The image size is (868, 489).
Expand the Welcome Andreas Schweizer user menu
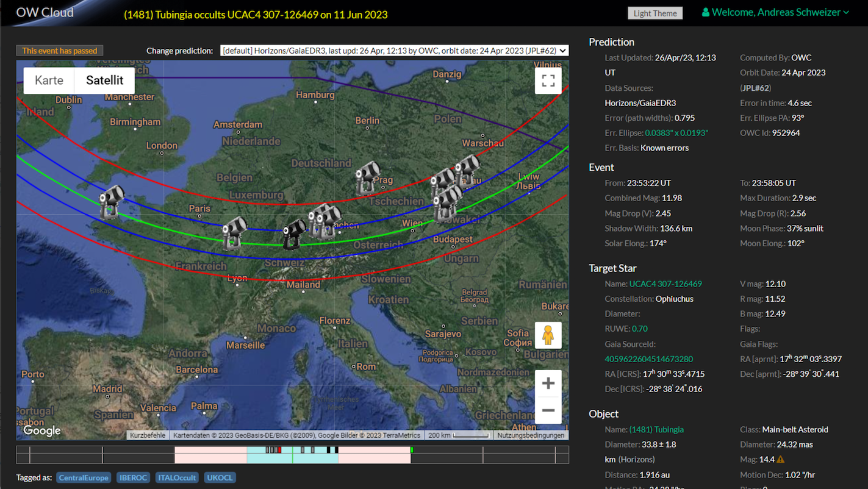[776, 12]
